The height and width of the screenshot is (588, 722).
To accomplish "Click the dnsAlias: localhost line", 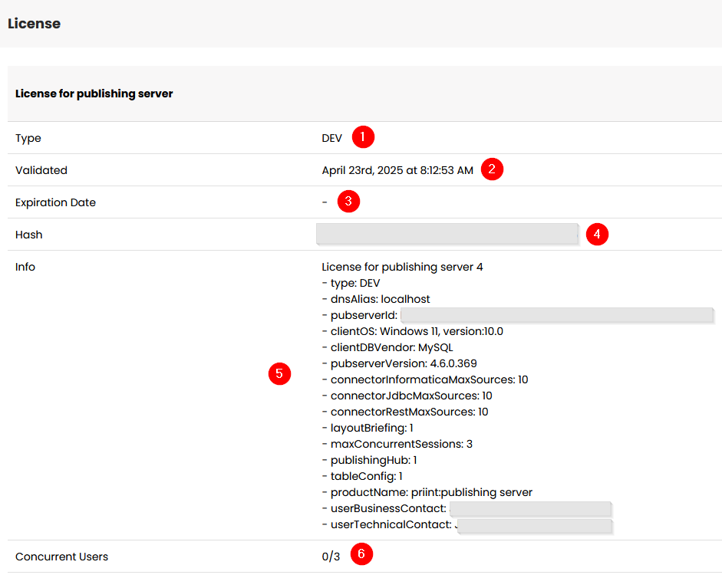I will coord(376,299).
